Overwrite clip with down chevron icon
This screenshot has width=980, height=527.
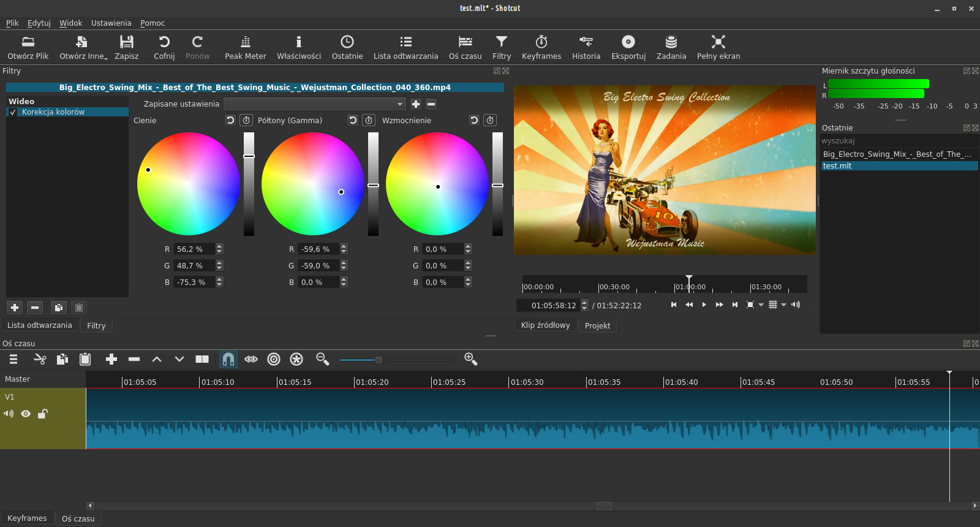pos(179,359)
